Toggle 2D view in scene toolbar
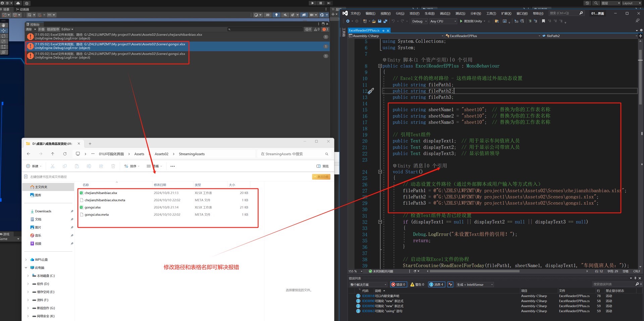Viewport: 644px width, 321px height. [267, 15]
